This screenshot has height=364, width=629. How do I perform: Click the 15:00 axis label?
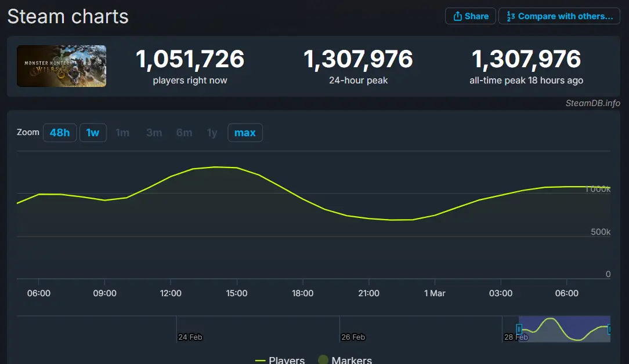coord(237,293)
